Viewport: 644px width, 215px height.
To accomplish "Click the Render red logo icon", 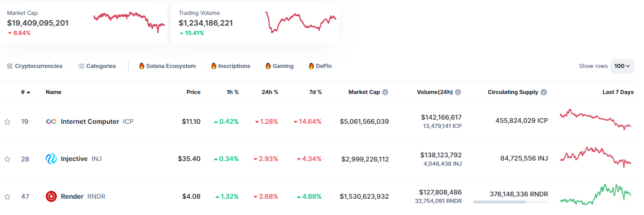I will tap(51, 196).
